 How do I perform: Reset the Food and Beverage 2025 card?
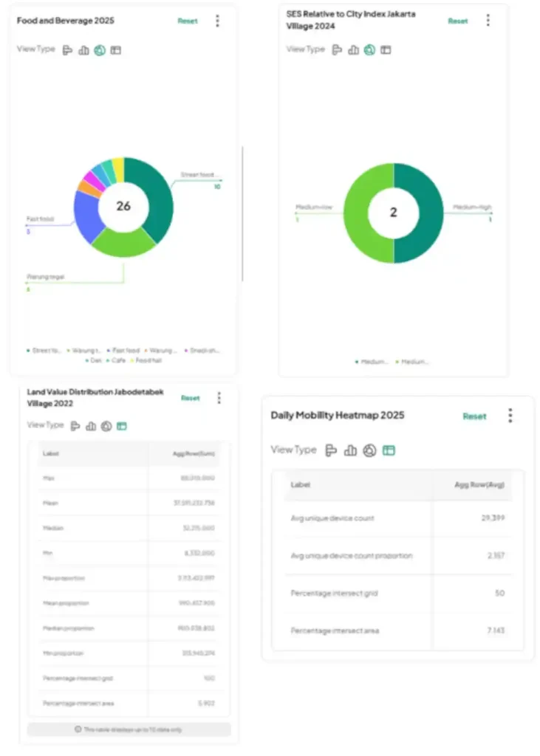pyautogui.click(x=188, y=21)
